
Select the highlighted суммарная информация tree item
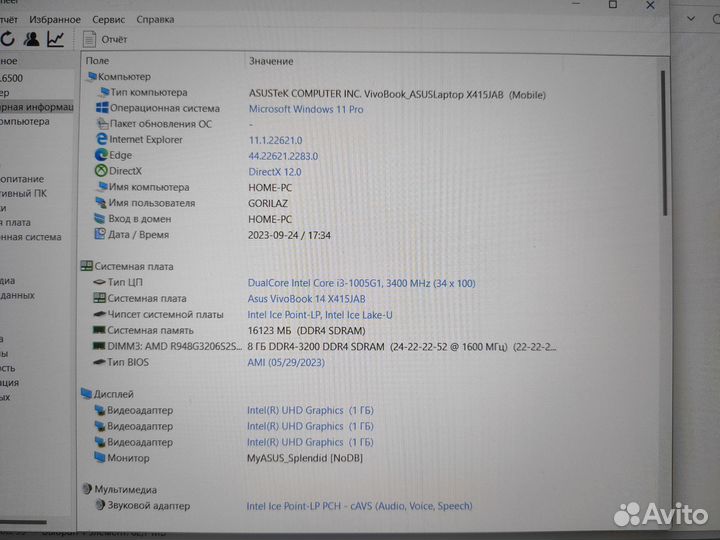(x=36, y=107)
